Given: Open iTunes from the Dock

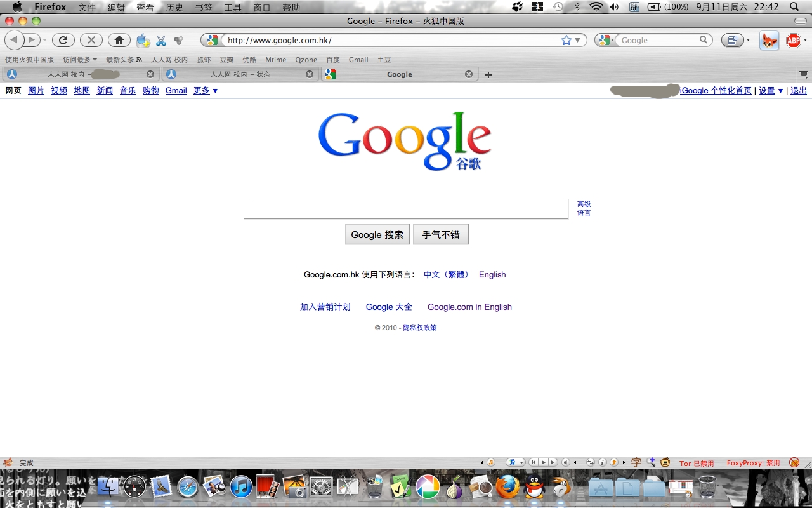Looking at the screenshot, I should [241, 487].
